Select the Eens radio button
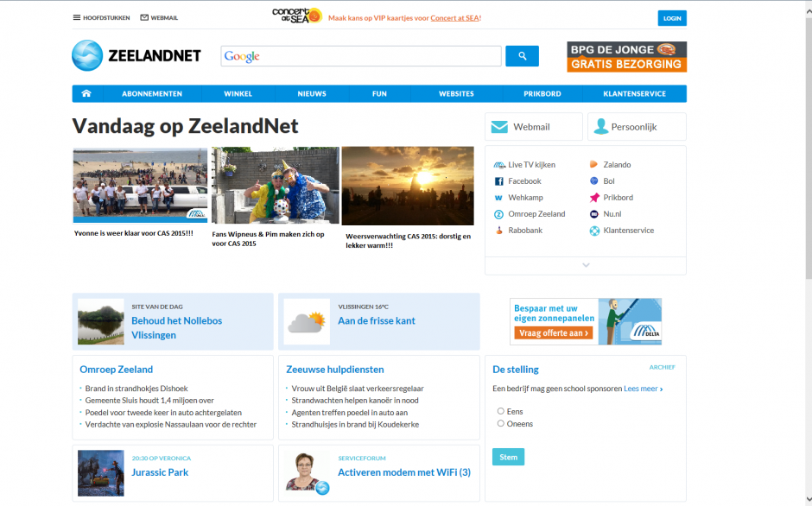This screenshot has height=506, width=812. [x=501, y=411]
